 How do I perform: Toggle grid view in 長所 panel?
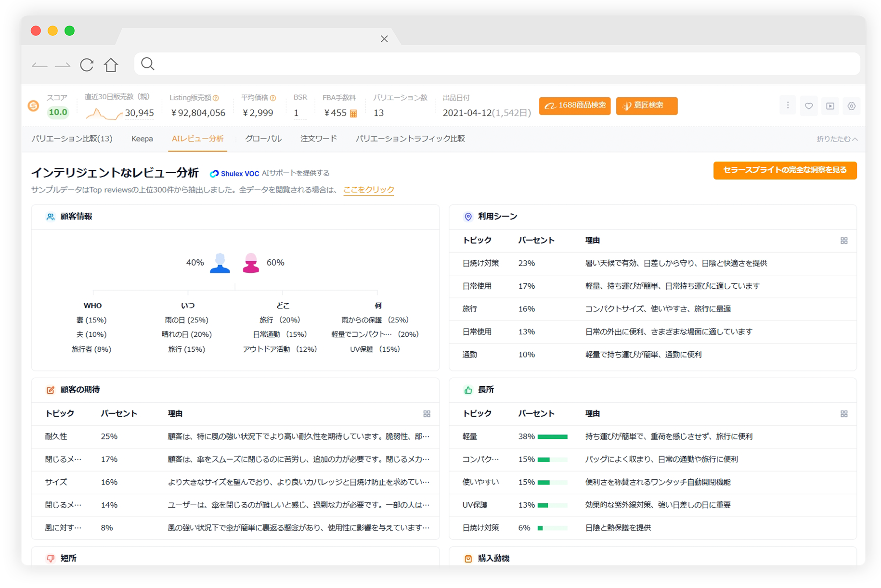click(843, 414)
